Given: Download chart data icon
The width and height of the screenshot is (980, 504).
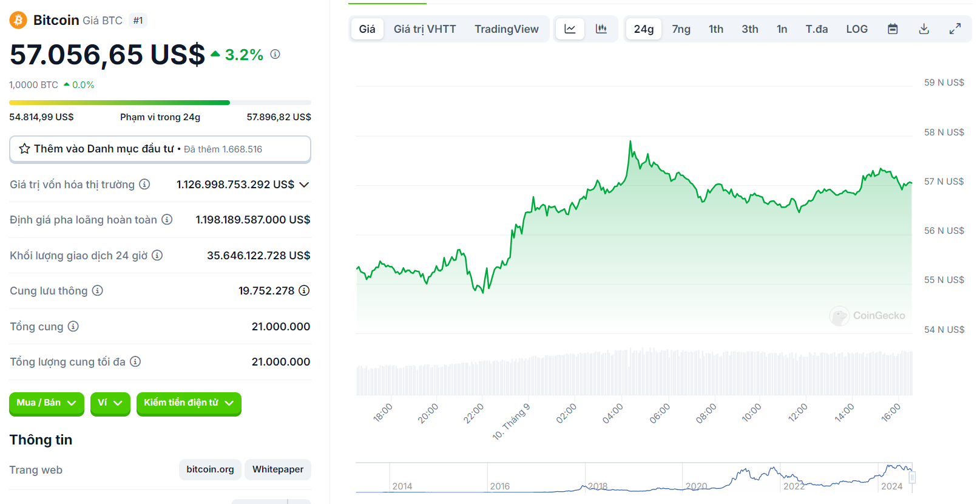Looking at the screenshot, I should tap(924, 29).
